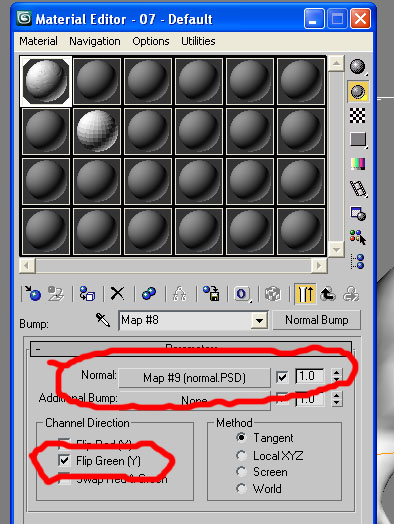Close the Material Editor window
This screenshot has height=524, width=394.
tap(360, 19)
